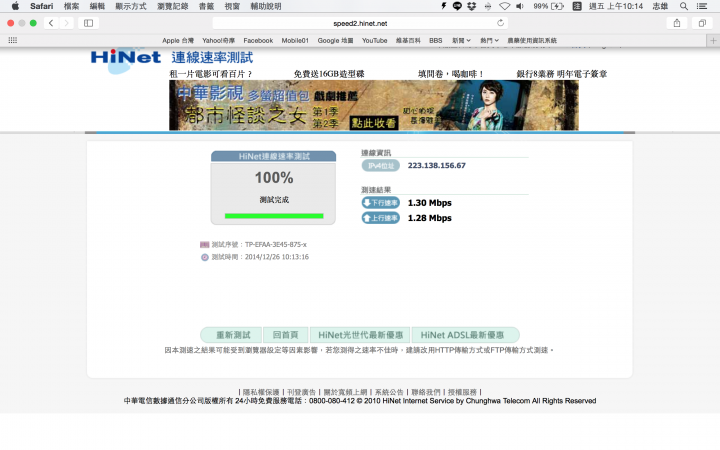Screen dimensions: 720x450
Task: Toggle the Safari sidebar button
Action: 89,23
